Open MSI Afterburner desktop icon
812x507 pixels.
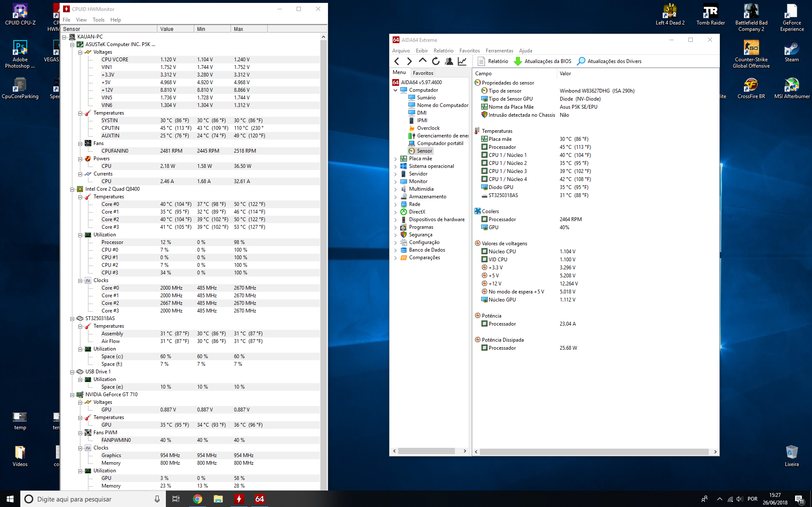tap(792, 88)
